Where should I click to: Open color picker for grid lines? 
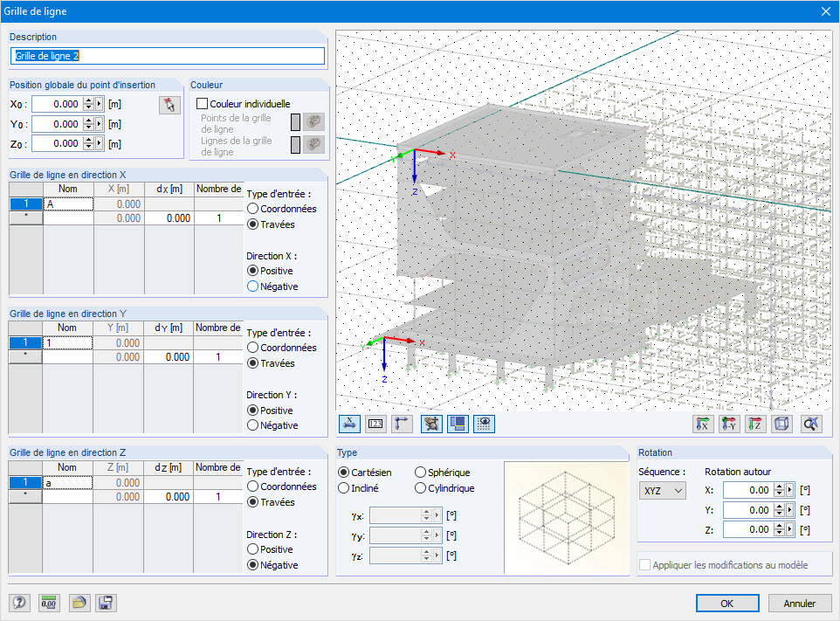pos(314,144)
